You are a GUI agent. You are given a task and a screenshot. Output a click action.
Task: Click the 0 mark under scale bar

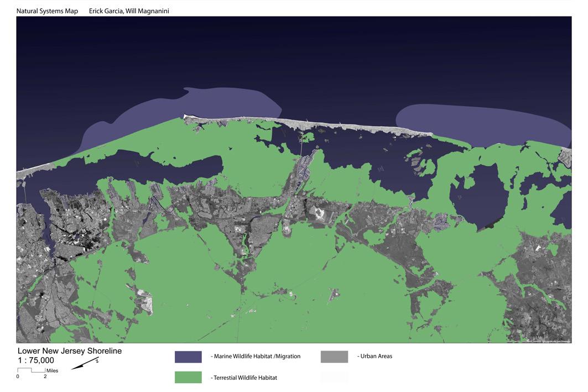[x=18, y=377]
